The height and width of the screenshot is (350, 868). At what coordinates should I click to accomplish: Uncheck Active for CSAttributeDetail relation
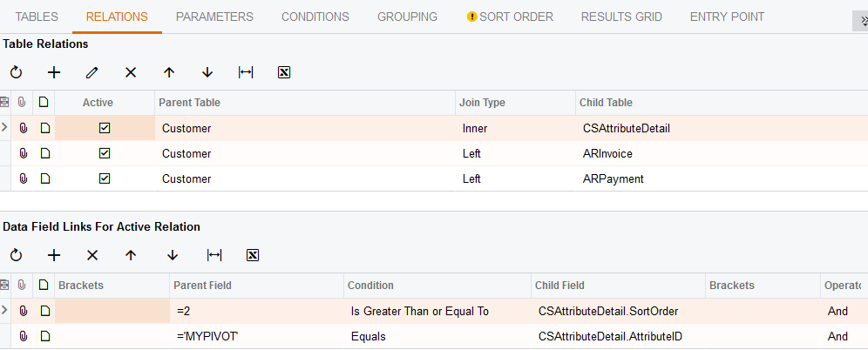105,129
